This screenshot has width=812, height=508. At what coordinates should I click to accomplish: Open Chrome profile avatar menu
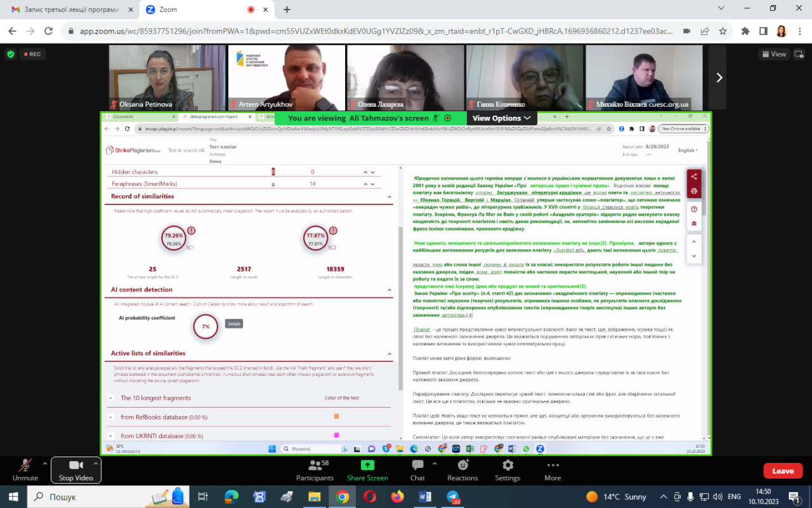coord(781,31)
